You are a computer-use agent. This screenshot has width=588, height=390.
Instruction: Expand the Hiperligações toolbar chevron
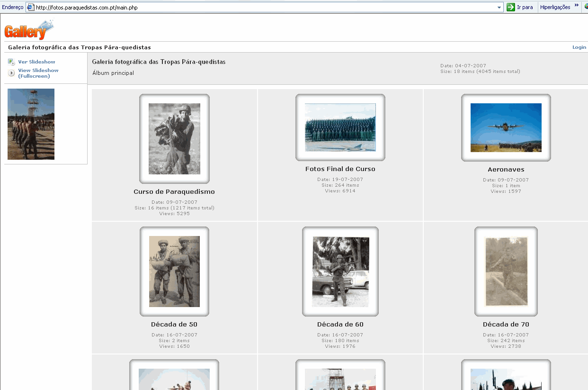[x=576, y=6]
